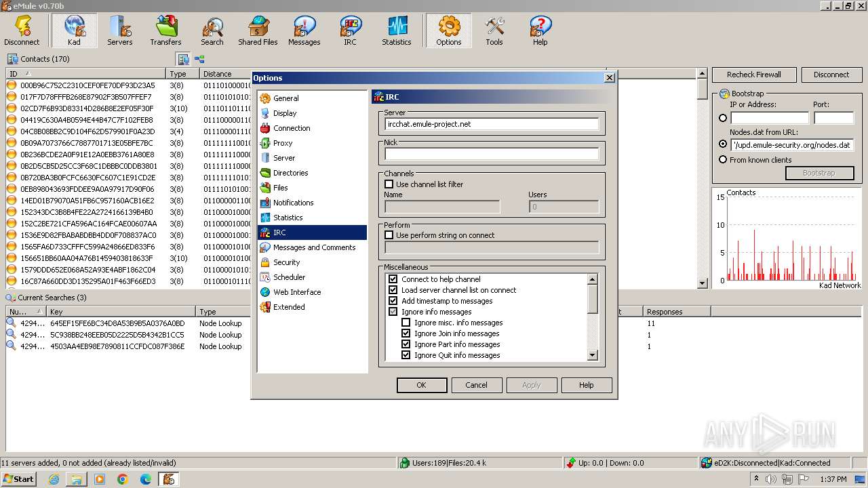
Task: Select search key 645EF15FE6BC34D8A53B9B5A0376A0BD
Action: (x=117, y=323)
